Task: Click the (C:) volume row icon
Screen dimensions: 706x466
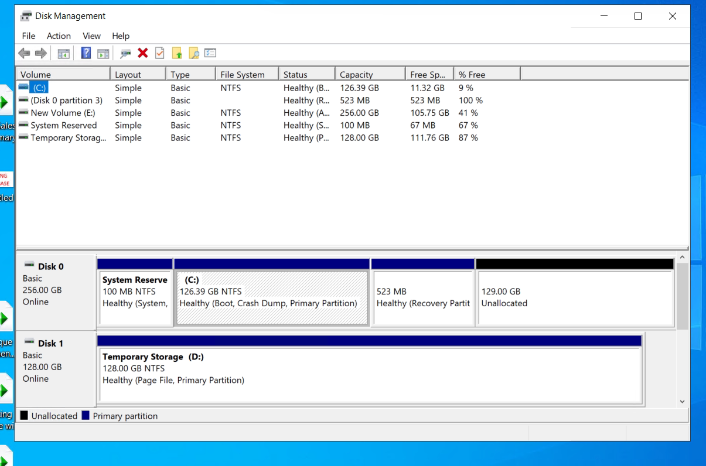Action: pos(23,87)
